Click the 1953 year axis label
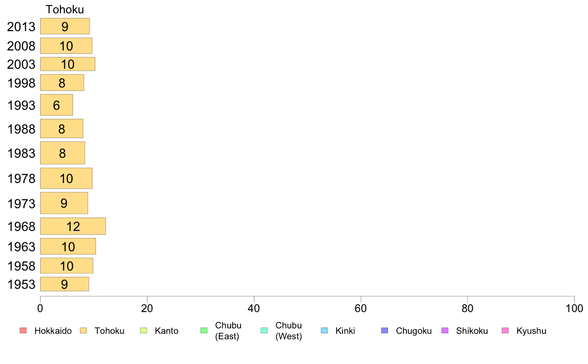Screen dimensions: 588x364 click(x=21, y=284)
